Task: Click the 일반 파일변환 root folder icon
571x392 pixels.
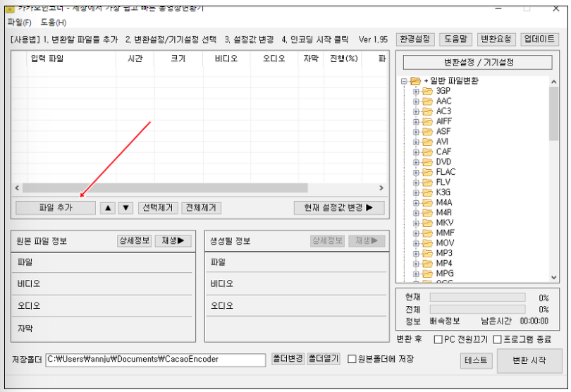Action: click(x=415, y=80)
